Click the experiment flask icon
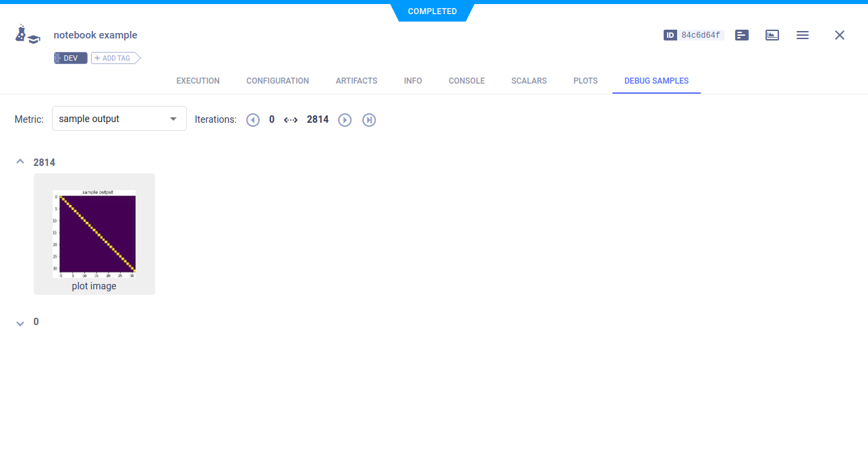Viewport: 868px width, 460px height. 27,35
